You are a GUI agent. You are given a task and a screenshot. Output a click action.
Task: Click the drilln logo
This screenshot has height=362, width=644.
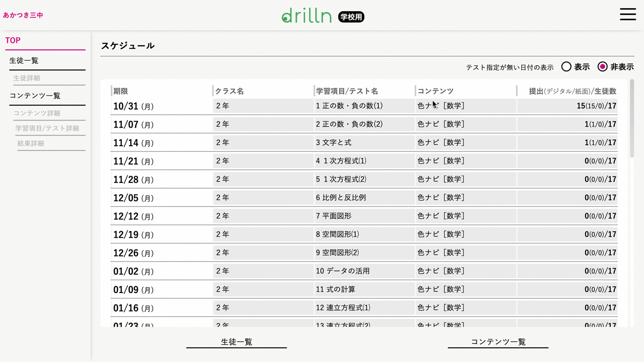coord(306,16)
